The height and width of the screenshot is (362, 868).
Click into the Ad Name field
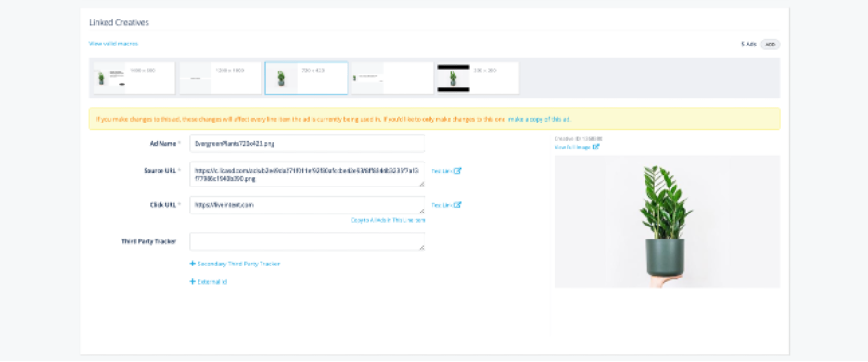coord(307,143)
